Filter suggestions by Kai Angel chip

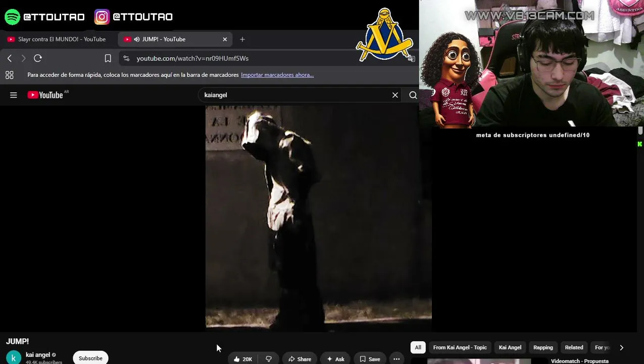click(x=510, y=347)
